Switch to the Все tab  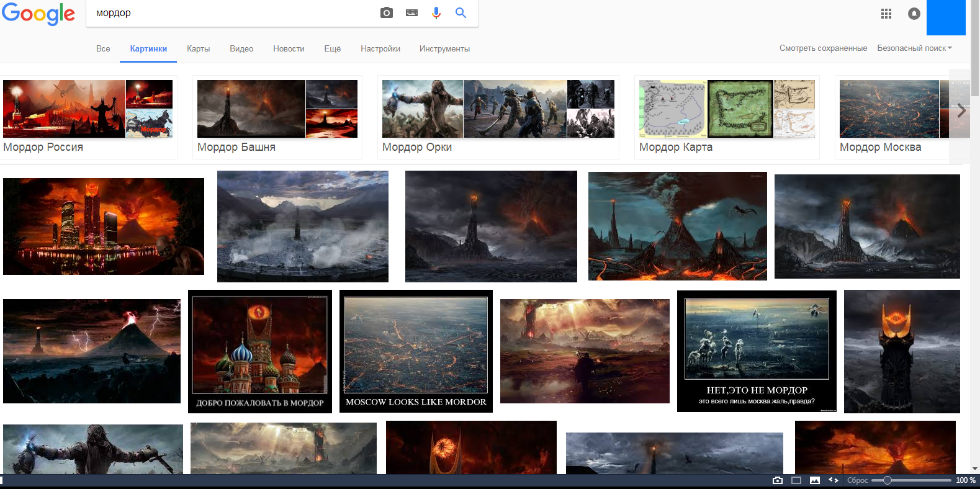(x=103, y=48)
